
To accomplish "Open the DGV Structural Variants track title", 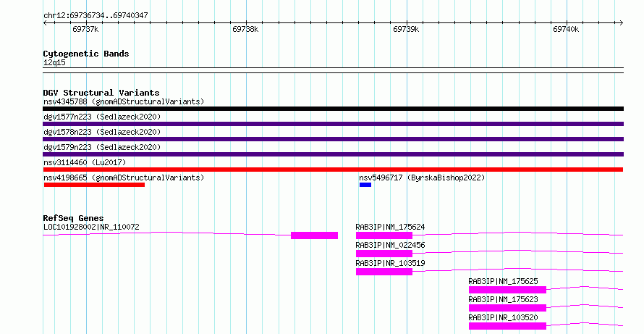I will [101, 93].
